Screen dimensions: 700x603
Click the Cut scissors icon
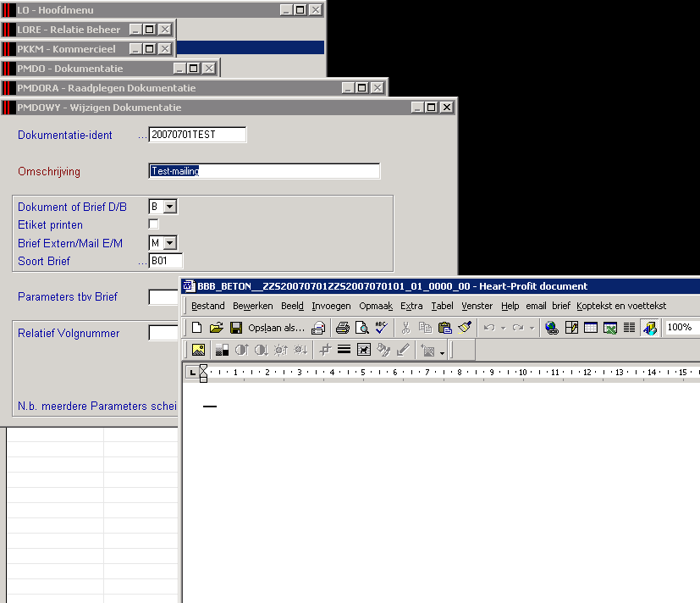tap(405, 328)
